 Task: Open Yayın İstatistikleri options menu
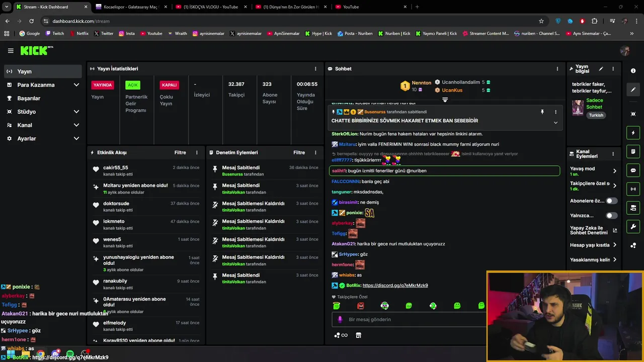click(316, 69)
